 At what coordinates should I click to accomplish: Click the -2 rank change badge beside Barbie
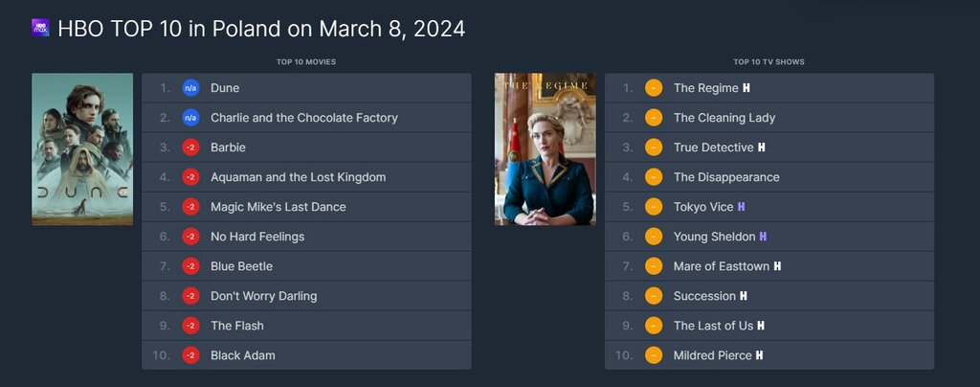click(x=190, y=148)
